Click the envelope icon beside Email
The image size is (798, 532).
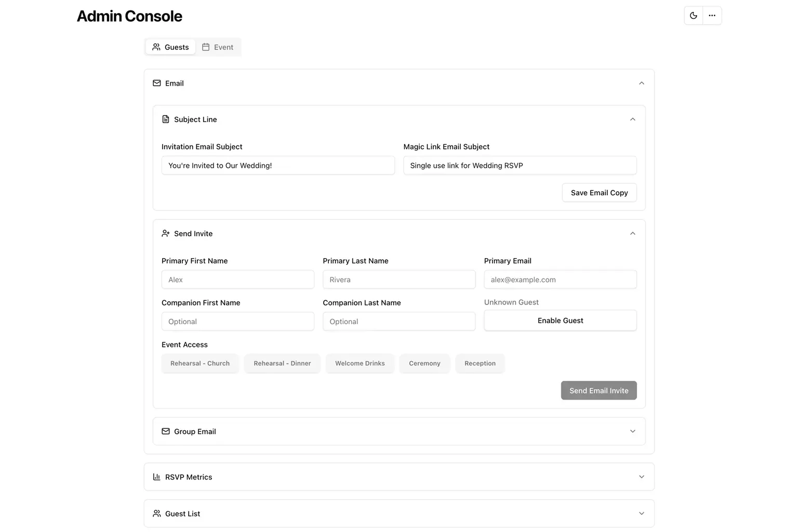[x=157, y=83]
